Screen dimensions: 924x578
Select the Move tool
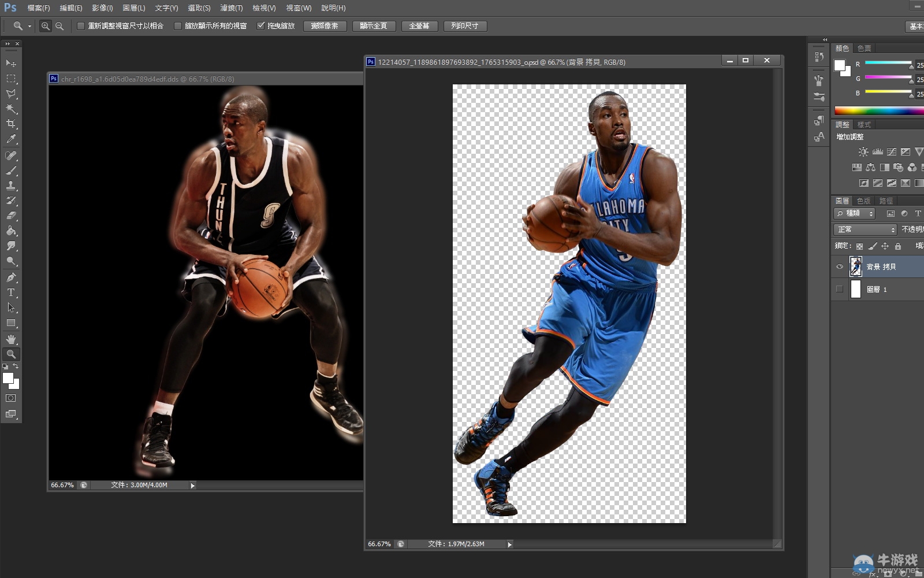tap(11, 63)
